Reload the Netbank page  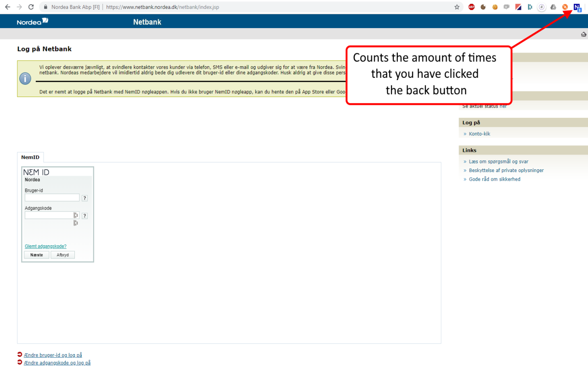pos(31,7)
